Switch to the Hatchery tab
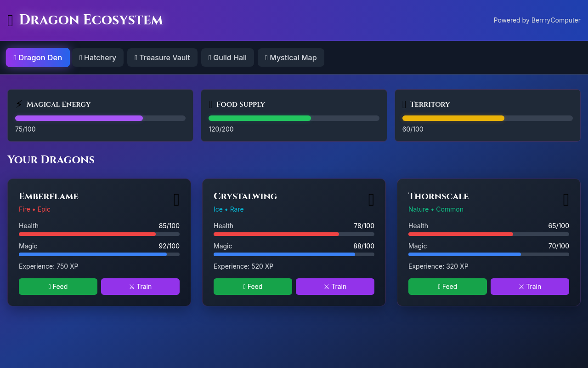Image resolution: width=588 pixels, height=368 pixels. (x=97, y=57)
